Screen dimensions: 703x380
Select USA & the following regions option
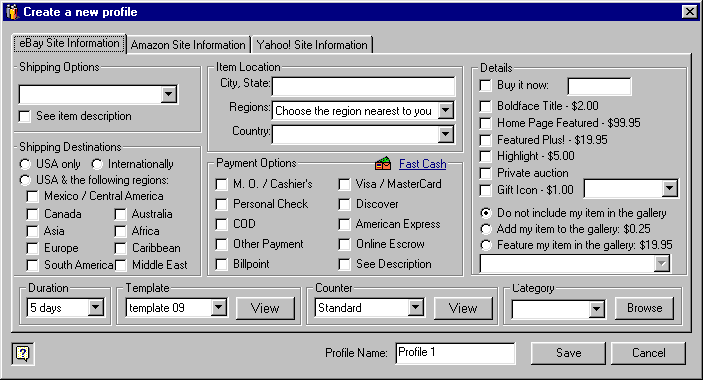(25, 181)
